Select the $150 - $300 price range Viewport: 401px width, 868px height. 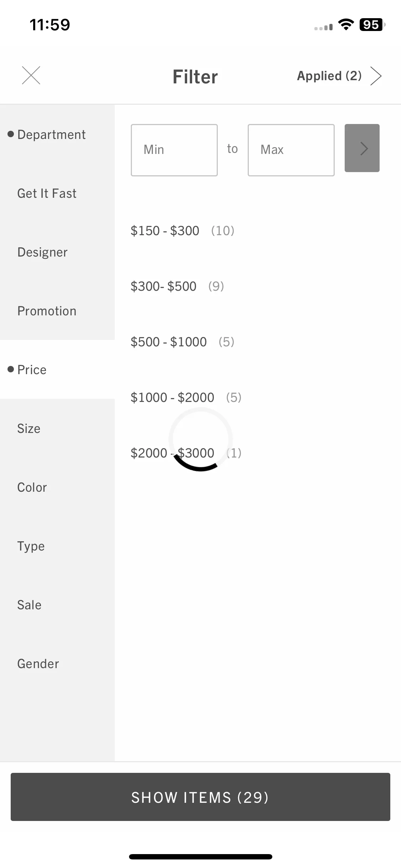[x=182, y=231]
